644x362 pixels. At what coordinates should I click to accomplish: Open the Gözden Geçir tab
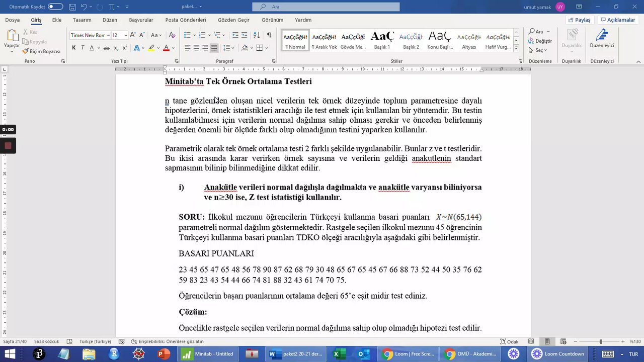tap(233, 20)
